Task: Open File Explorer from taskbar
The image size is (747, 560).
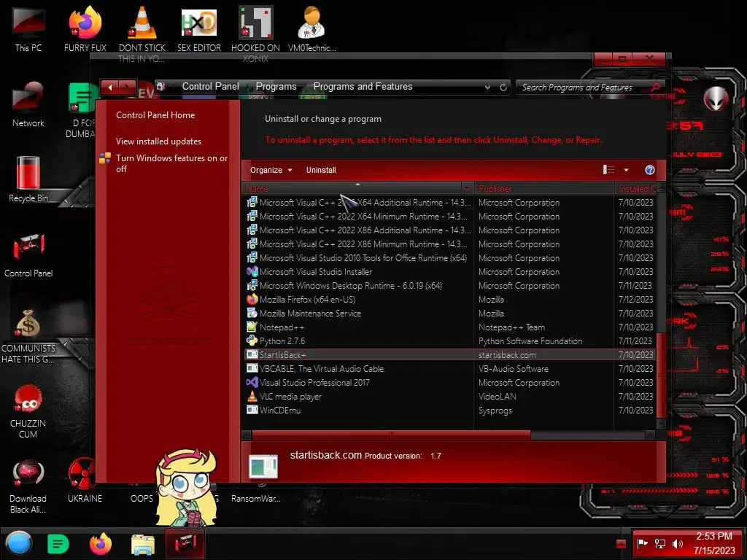Action: pyautogui.click(x=142, y=544)
